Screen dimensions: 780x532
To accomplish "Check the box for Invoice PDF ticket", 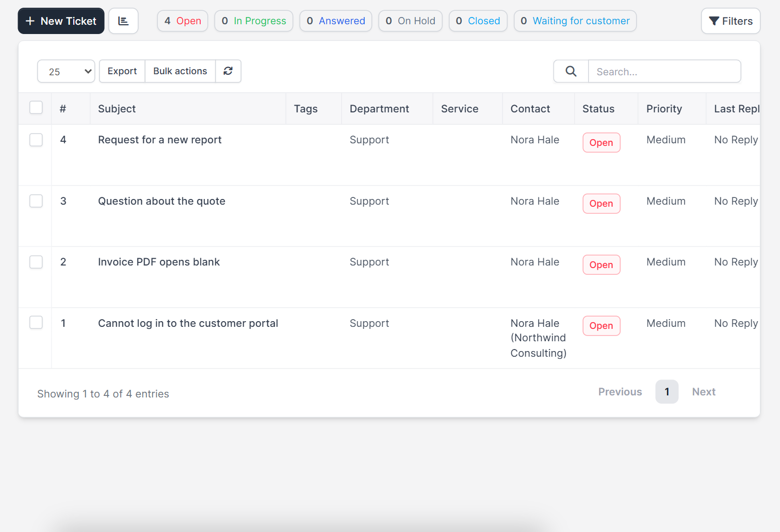I will (x=36, y=262).
